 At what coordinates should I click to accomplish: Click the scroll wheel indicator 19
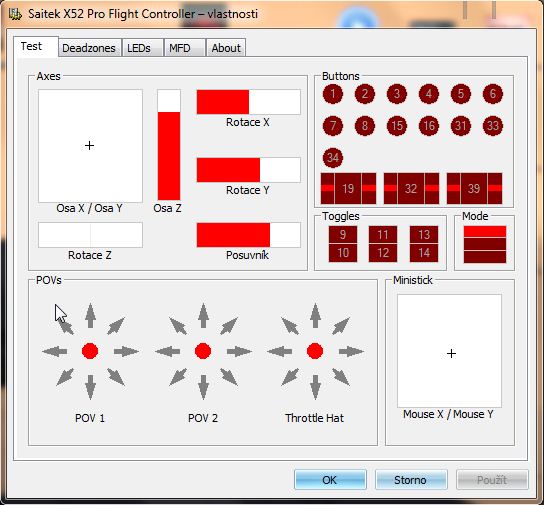[x=348, y=188]
